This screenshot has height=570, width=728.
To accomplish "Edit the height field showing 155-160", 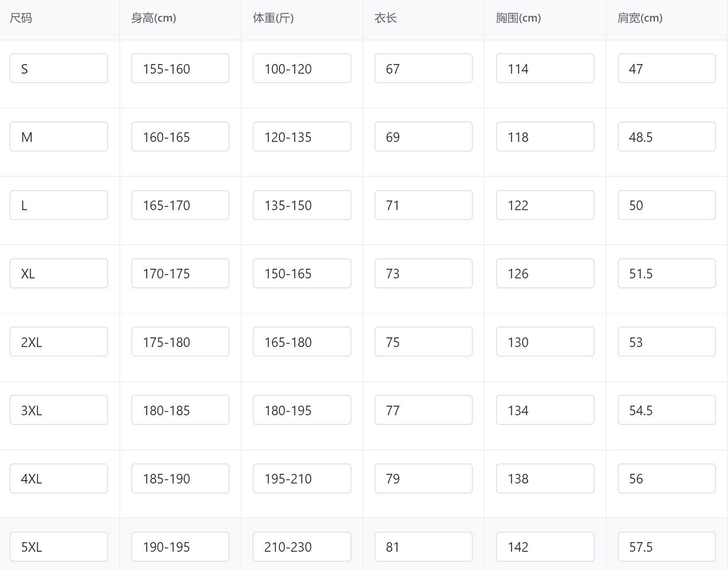I will pyautogui.click(x=180, y=68).
